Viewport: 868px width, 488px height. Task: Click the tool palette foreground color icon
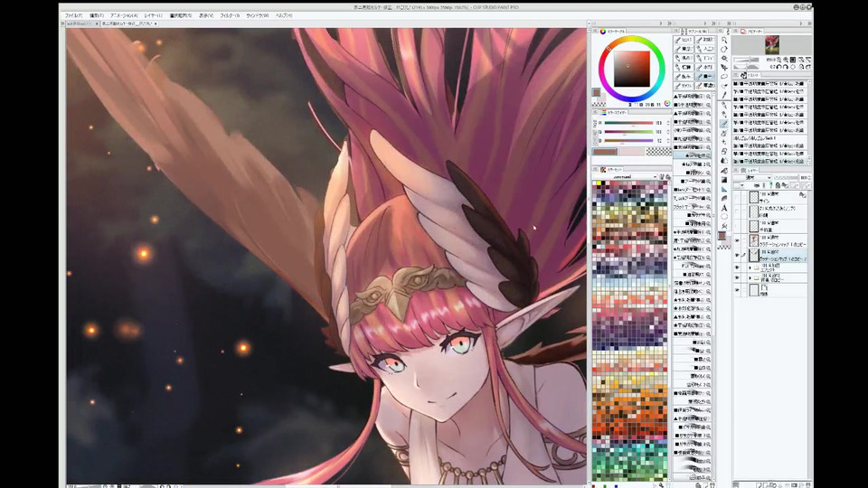(722, 236)
